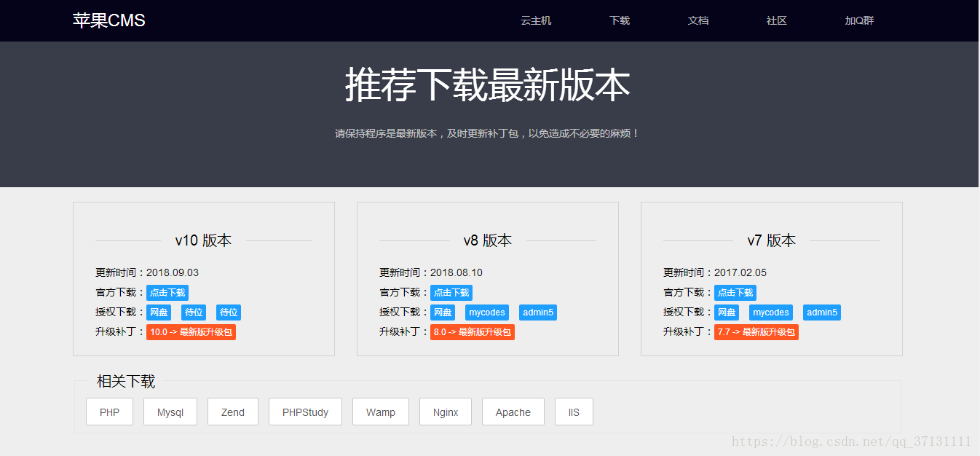This screenshot has height=456, width=980.
Task: Download PHP from 相关下载 section
Action: 109,412
